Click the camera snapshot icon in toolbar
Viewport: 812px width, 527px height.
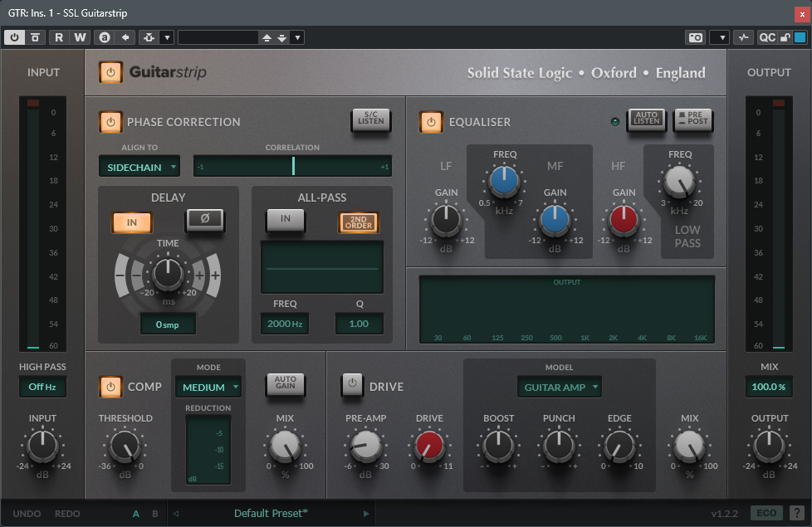(x=695, y=37)
